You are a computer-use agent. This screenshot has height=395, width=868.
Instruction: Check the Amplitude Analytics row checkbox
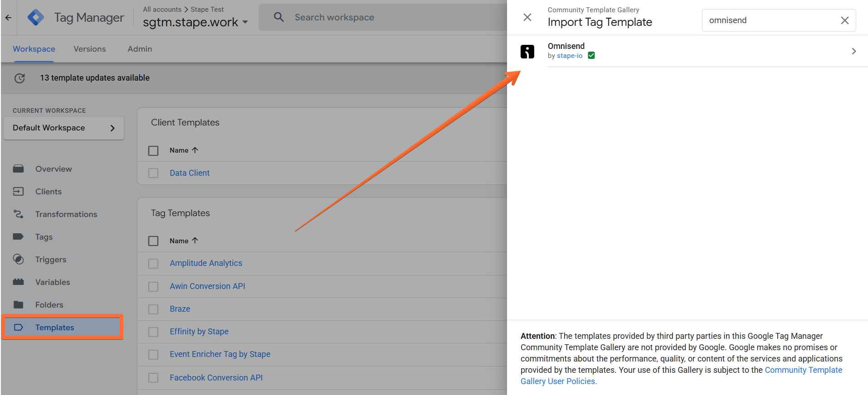pos(153,264)
